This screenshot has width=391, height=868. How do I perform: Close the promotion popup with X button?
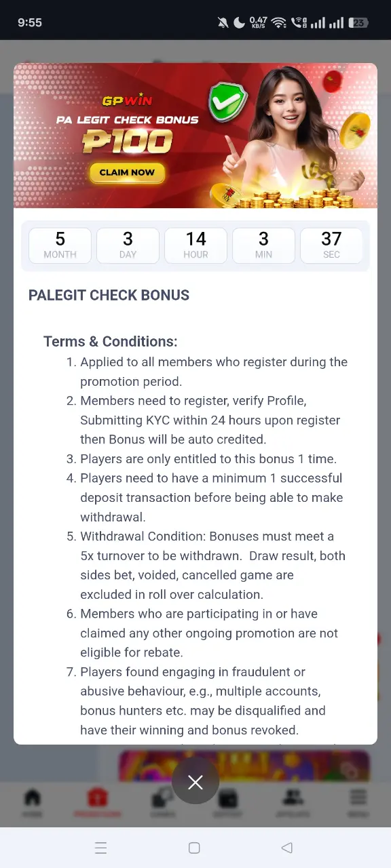click(195, 782)
